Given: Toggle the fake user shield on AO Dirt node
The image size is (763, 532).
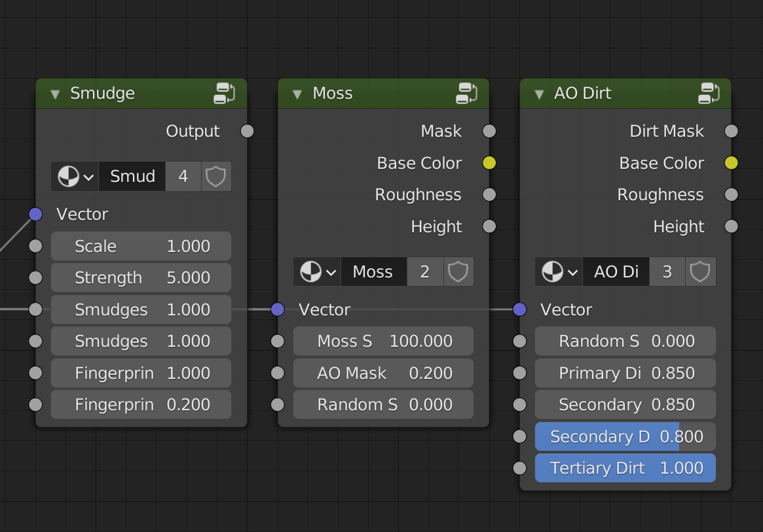Looking at the screenshot, I should [700, 272].
